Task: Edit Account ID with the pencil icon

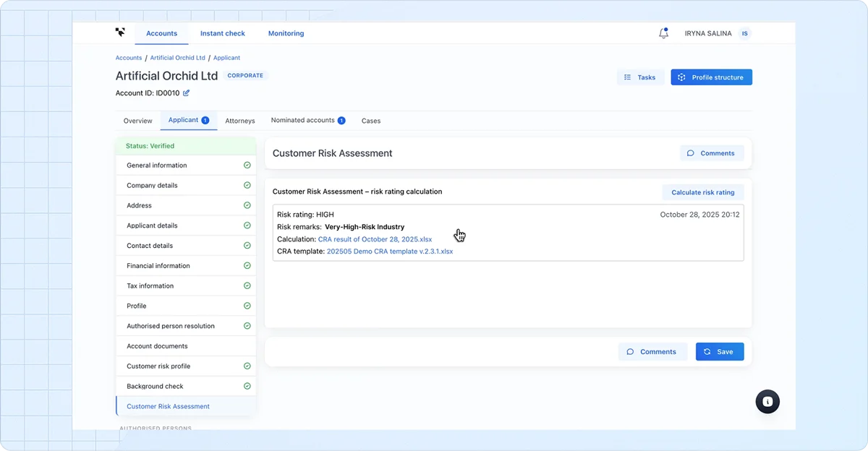Action: point(186,93)
